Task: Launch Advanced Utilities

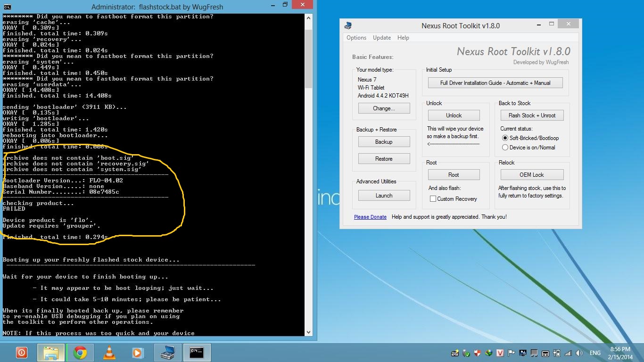Action: pyautogui.click(x=384, y=196)
